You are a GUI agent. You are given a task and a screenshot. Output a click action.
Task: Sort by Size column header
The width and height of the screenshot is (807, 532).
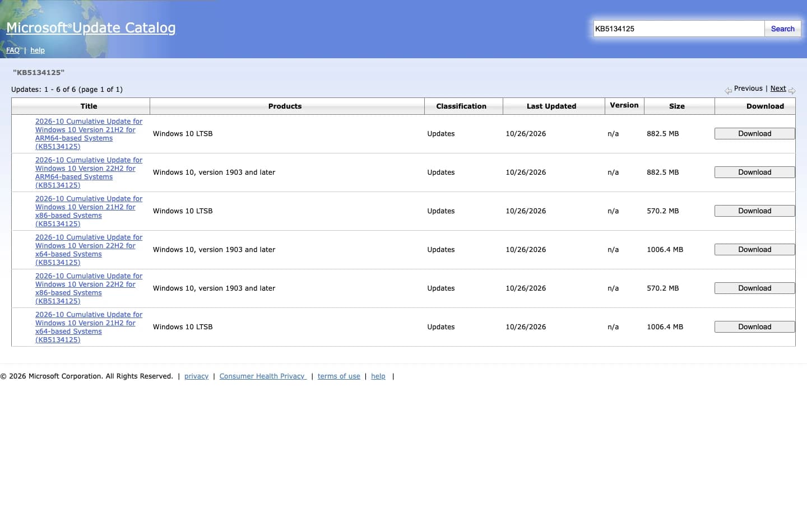[677, 106]
